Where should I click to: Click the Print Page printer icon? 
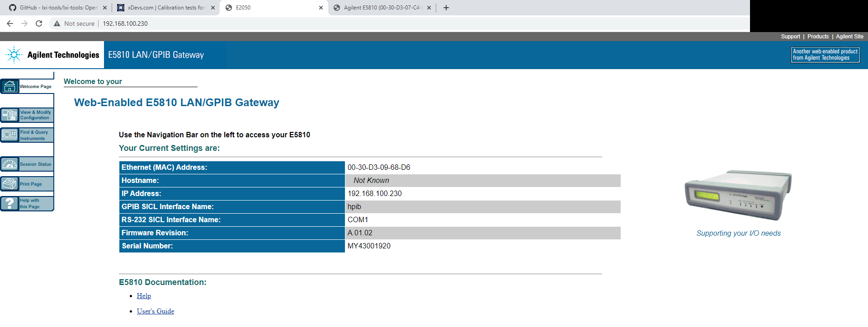[9, 184]
